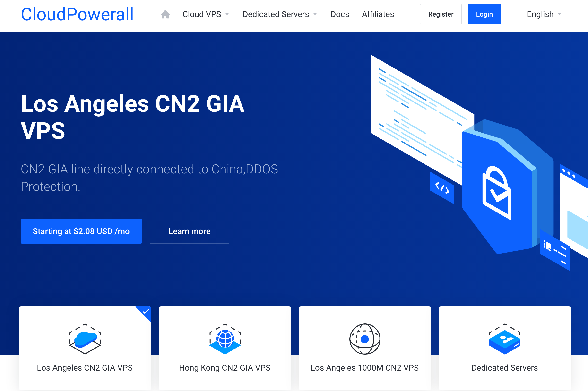Viewport: 588px width, 391px height.
Task: Open the Affiliates menu item
Action: point(378,14)
